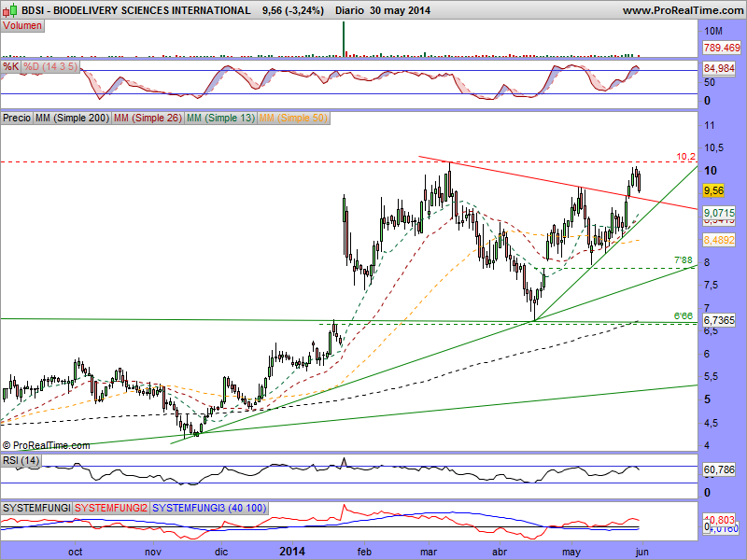This screenshot has height=560, width=747.
Task: Select the Volumen panel label
Action: click(x=22, y=25)
